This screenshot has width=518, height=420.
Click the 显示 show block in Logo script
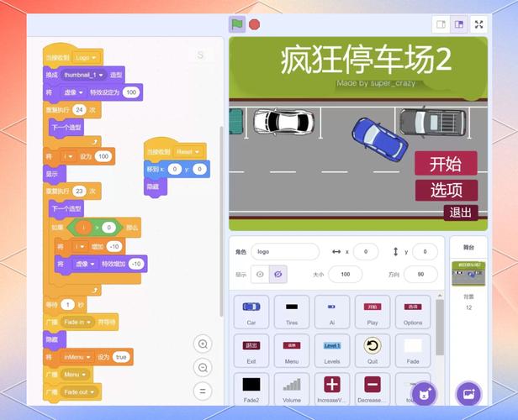click(55, 174)
